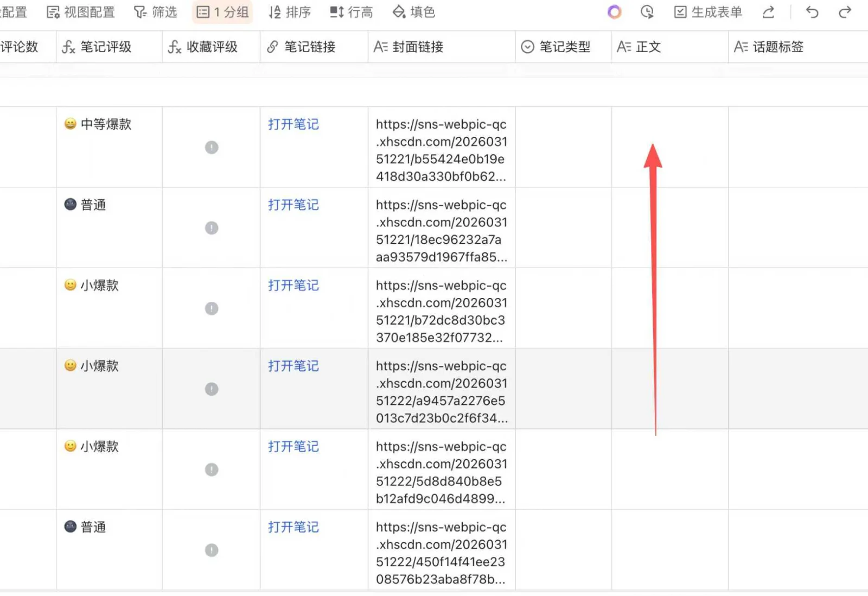Image resolution: width=868 pixels, height=596 pixels.
Task: Select cover URL containing b55424e0b19e
Action: tap(442, 150)
